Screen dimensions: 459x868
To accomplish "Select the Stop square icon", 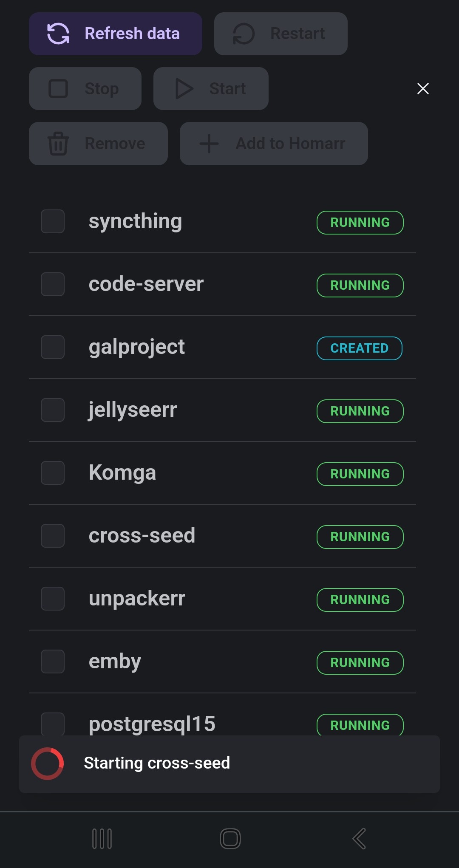I will tap(58, 88).
